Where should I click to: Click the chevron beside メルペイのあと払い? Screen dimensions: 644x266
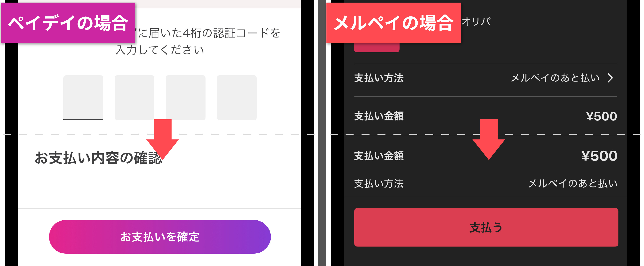pos(610,78)
